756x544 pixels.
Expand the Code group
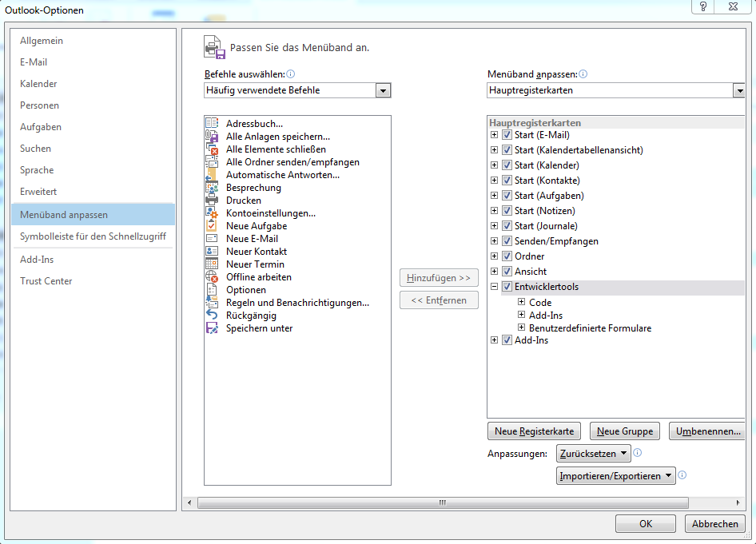[x=521, y=302]
